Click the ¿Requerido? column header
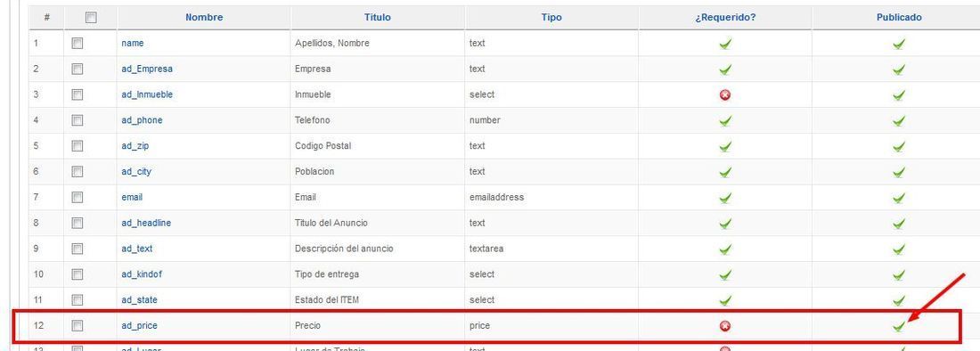The image size is (980, 351). point(725,18)
